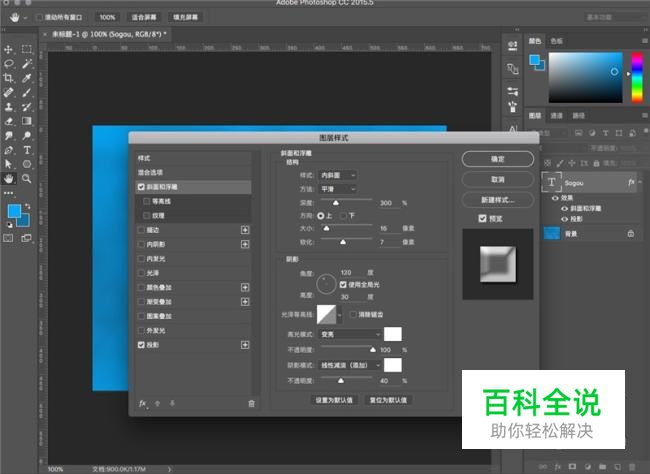Switch to the 通道 tab
The image size is (650, 474).
(556, 116)
